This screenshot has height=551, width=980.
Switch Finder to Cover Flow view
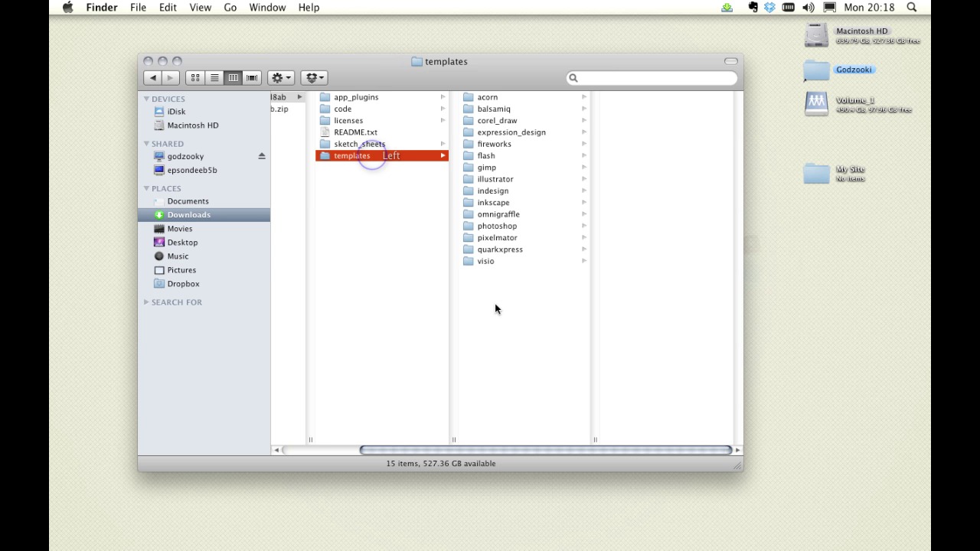[252, 77]
